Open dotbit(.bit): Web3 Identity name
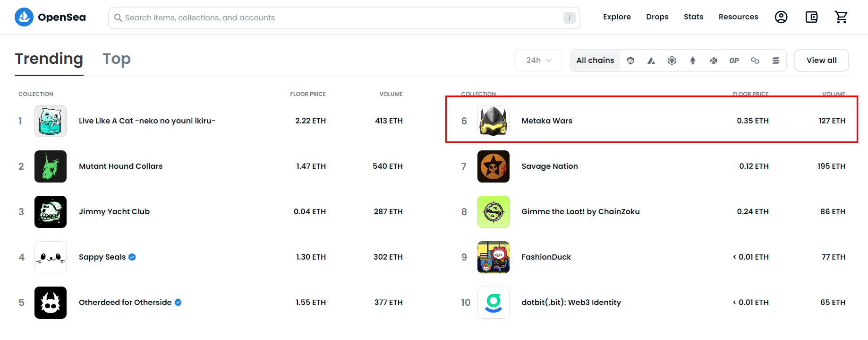Image resolution: width=868 pixels, height=340 pixels. pyautogui.click(x=571, y=303)
